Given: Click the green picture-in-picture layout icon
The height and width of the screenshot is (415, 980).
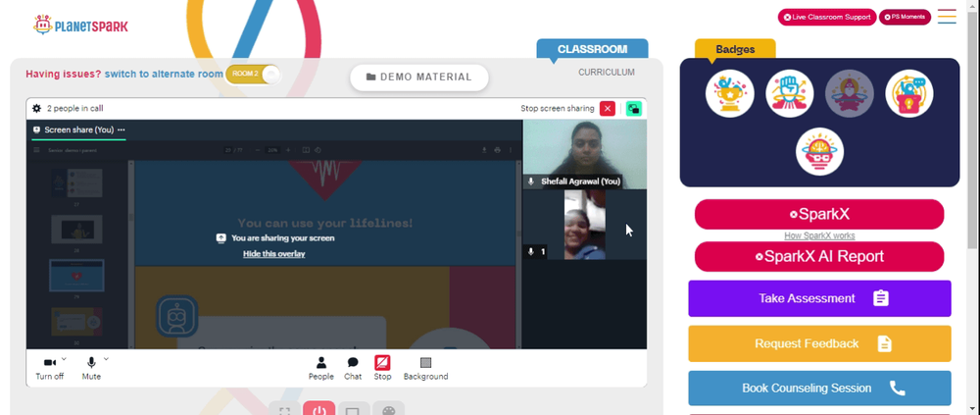Looking at the screenshot, I should (x=634, y=108).
